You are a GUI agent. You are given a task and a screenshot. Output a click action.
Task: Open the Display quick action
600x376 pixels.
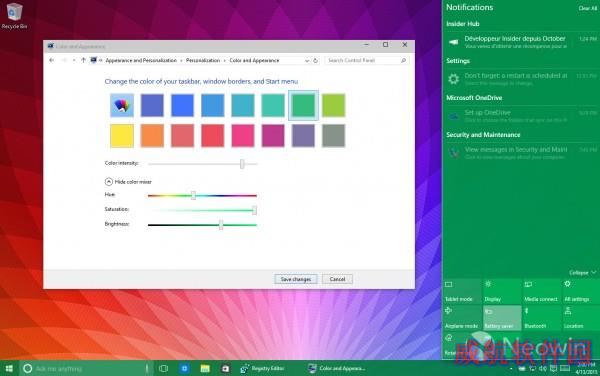[502, 291]
